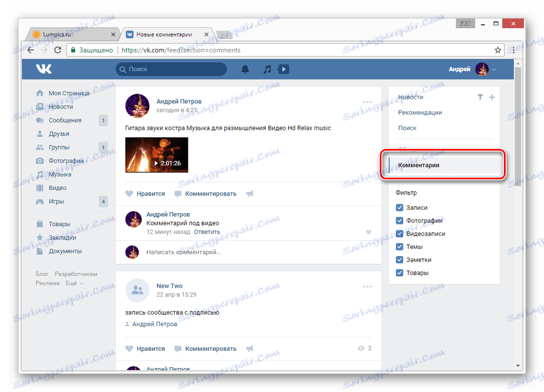Viewport: 544px width, 392px height.
Task: Reload the page with the refresh icon
Action: pos(58,50)
